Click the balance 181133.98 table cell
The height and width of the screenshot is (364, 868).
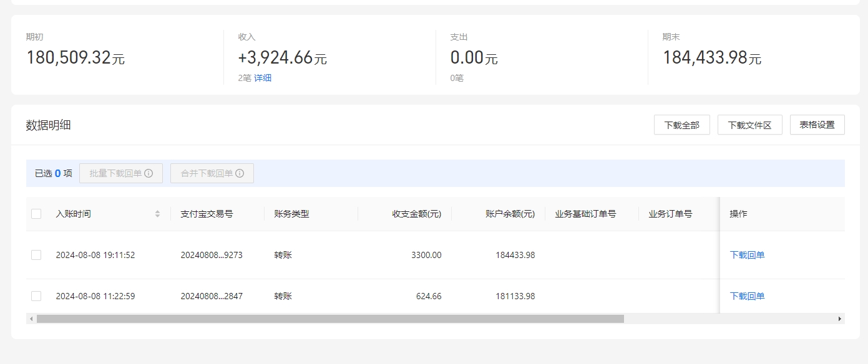tap(515, 296)
